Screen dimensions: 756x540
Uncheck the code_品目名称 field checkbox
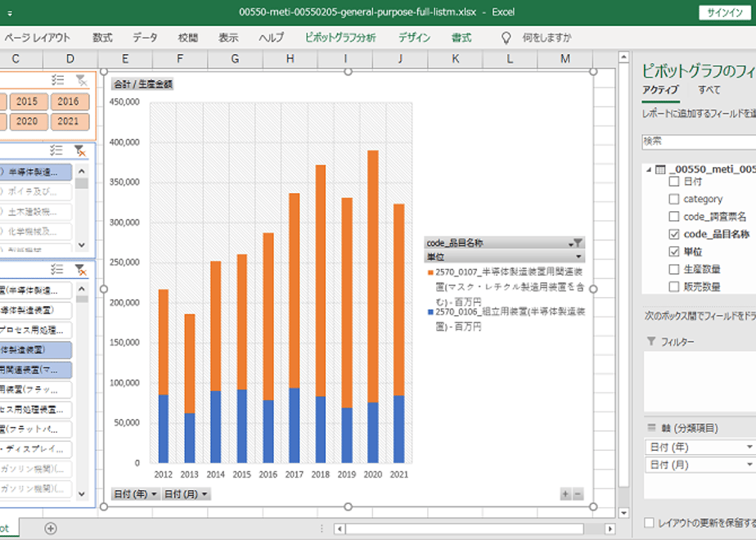pos(674,234)
